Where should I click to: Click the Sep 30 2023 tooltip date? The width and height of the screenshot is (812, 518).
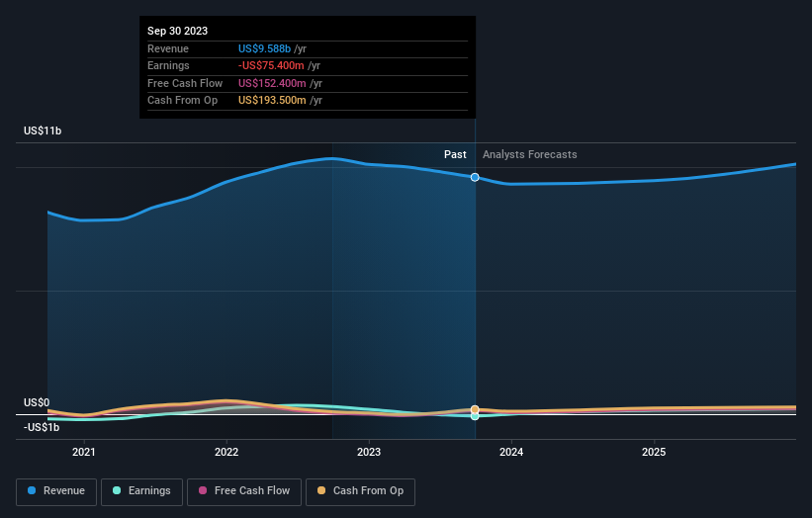178,31
